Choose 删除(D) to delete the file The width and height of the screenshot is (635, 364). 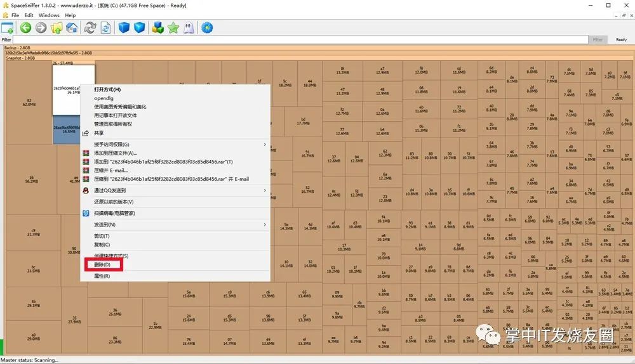pos(102,264)
